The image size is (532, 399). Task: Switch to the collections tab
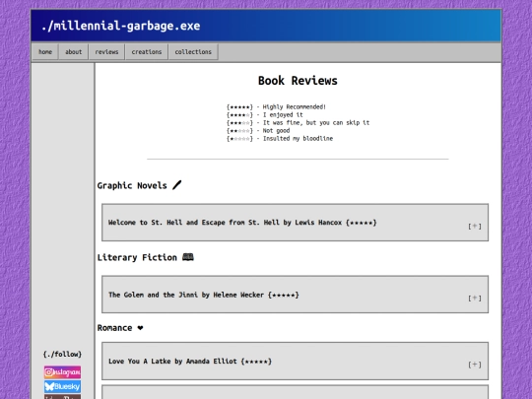click(x=193, y=52)
